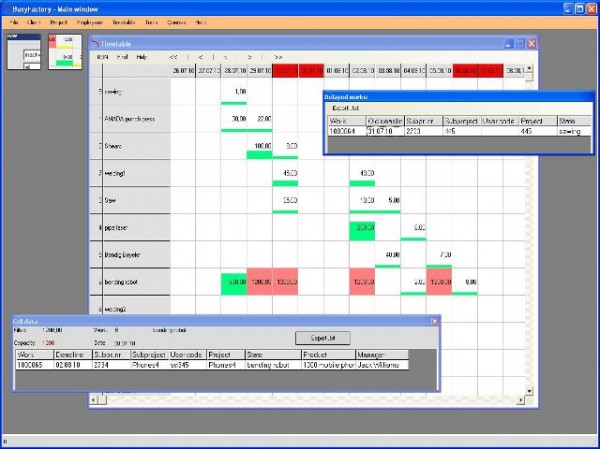Viewport: 600px width, 449px height.
Task: Click the '>' next day button
Action: [x=249, y=57]
